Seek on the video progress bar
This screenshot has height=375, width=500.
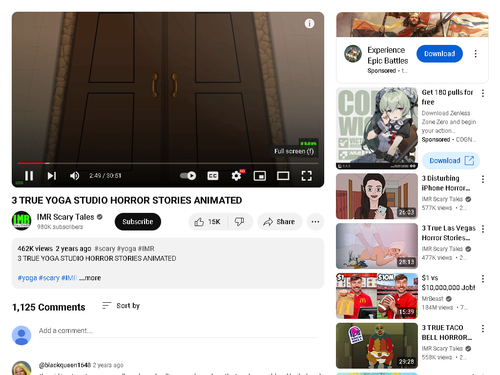[168, 163]
